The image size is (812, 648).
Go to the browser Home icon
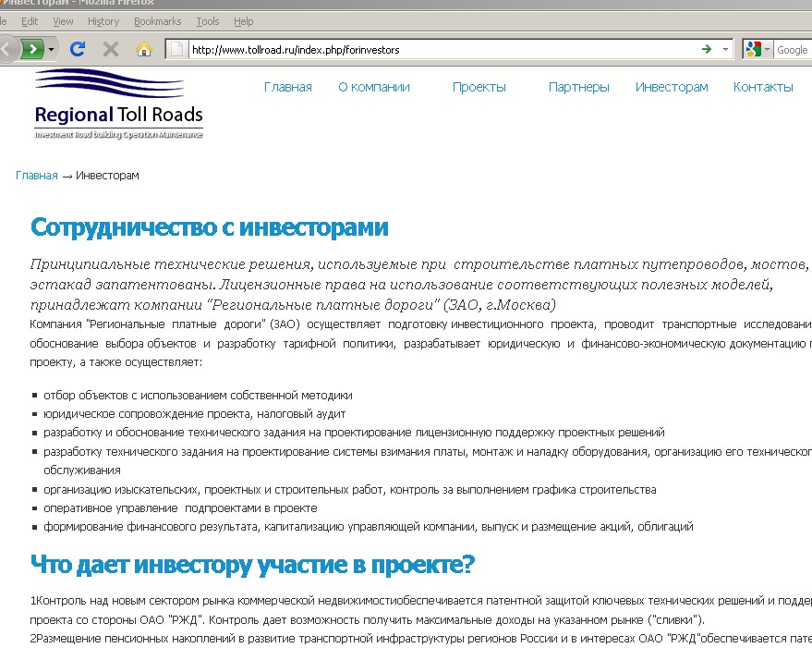(143, 49)
